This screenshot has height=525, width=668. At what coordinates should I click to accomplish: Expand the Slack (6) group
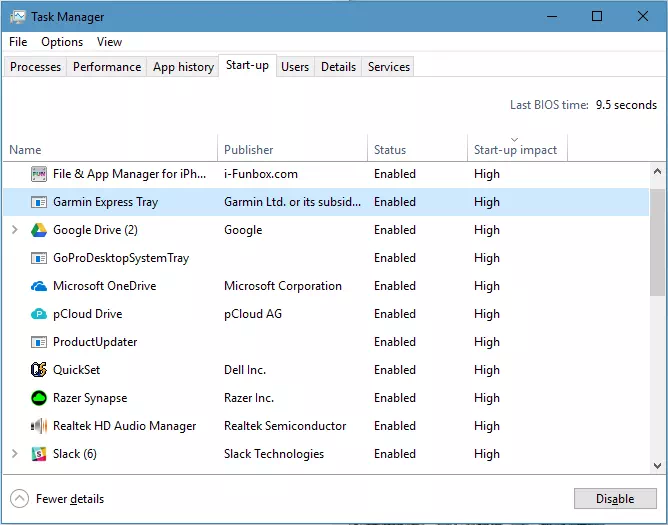coord(14,454)
